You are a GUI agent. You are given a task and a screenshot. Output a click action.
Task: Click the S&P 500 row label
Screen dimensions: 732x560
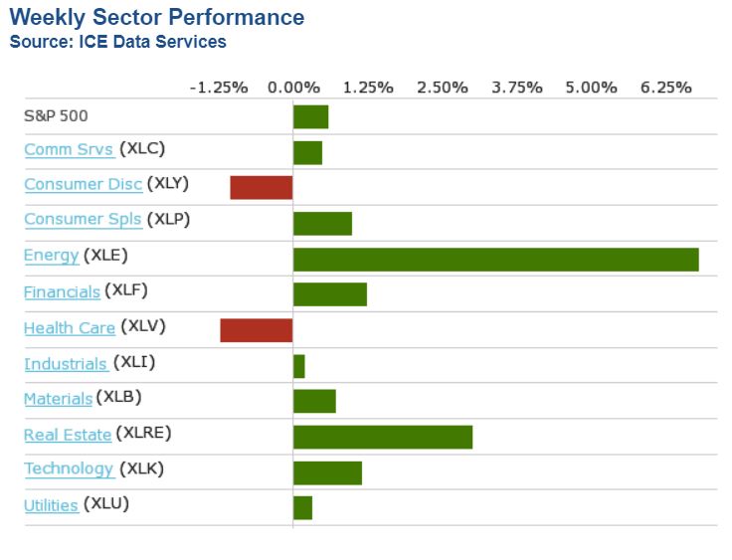(56, 115)
